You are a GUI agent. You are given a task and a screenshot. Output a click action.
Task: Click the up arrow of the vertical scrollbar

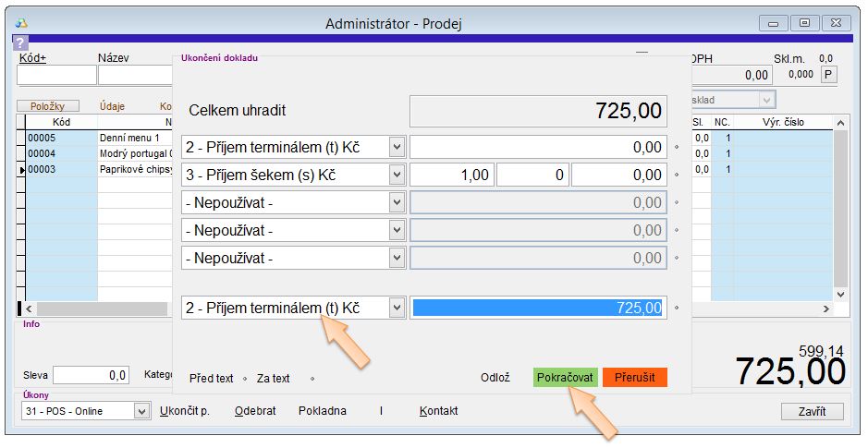tap(840, 123)
